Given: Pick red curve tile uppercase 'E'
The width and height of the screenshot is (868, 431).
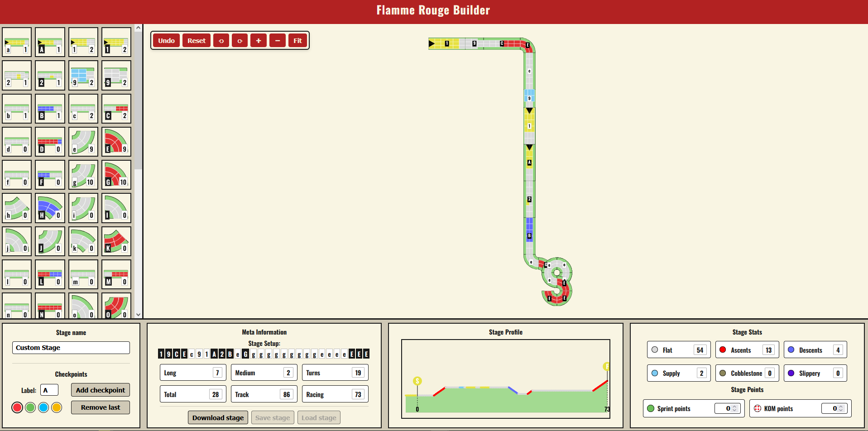Looking at the screenshot, I should (116, 142).
